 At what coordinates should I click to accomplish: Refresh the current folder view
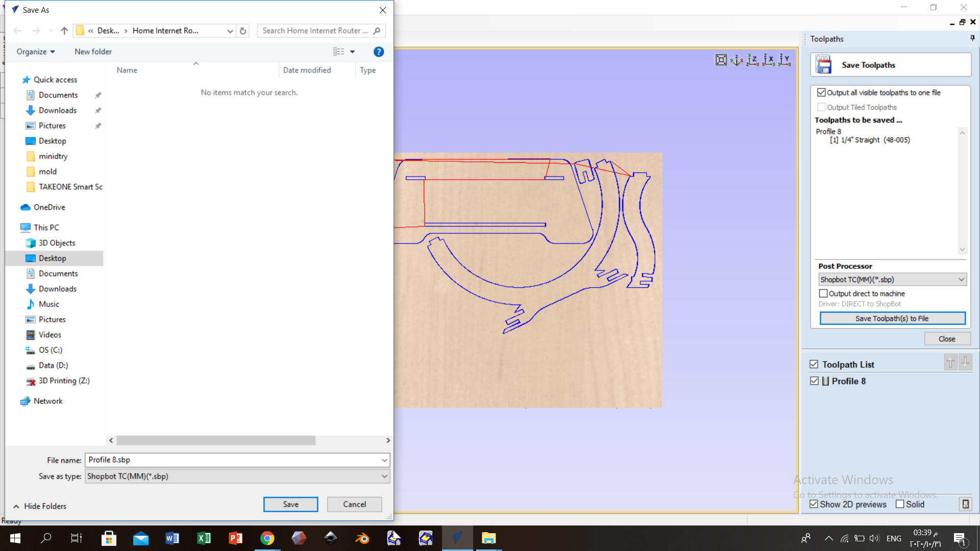pos(243,31)
